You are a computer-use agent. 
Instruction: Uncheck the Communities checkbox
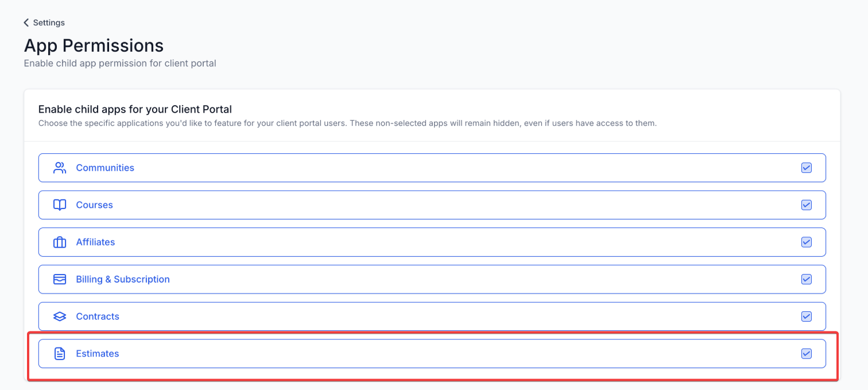click(806, 168)
